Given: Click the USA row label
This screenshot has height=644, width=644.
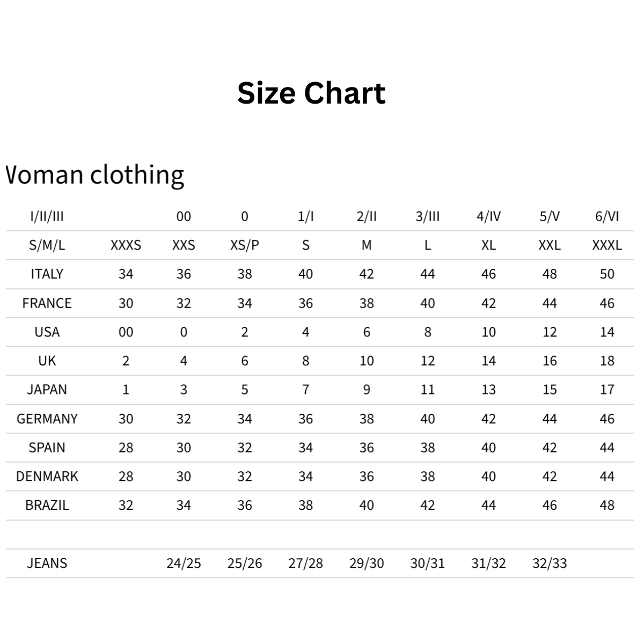Looking at the screenshot, I should pos(47,332).
